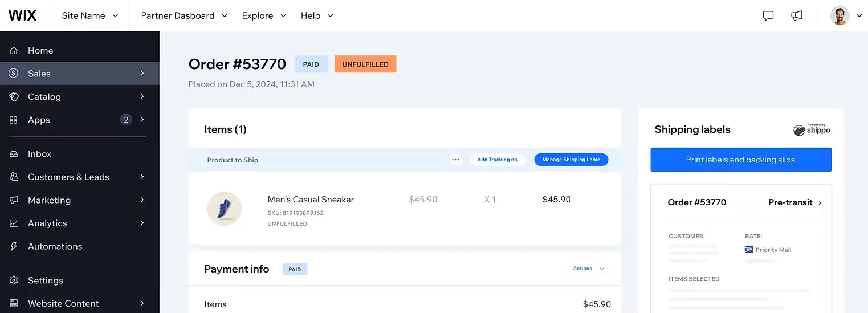Image resolution: width=868 pixels, height=313 pixels.
Task: Open the megaphone announcements icon
Action: tap(797, 15)
